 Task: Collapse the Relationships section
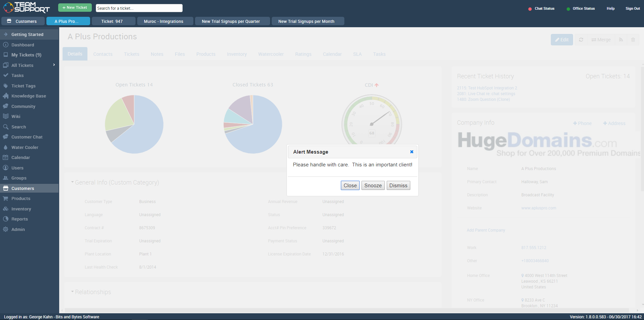(72, 292)
